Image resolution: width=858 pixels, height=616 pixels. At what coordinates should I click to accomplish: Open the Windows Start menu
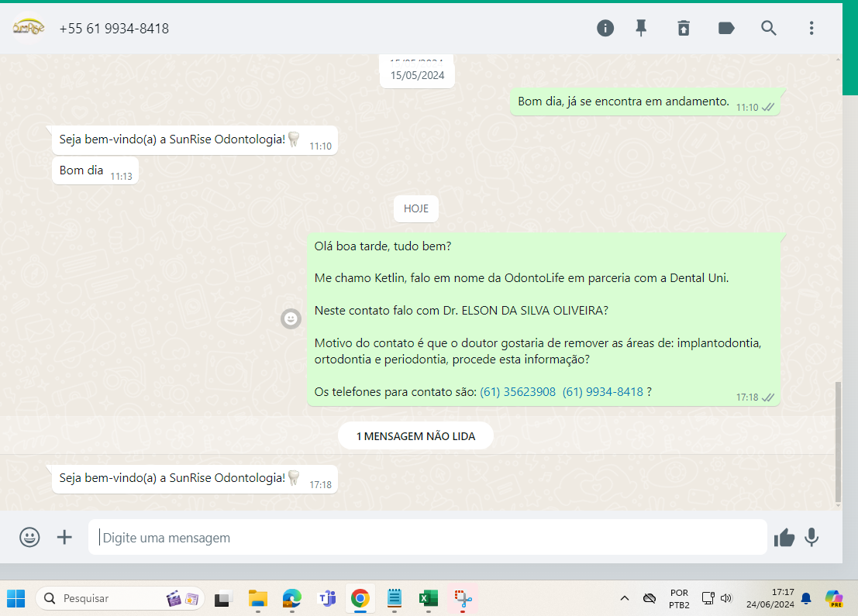[x=16, y=598]
